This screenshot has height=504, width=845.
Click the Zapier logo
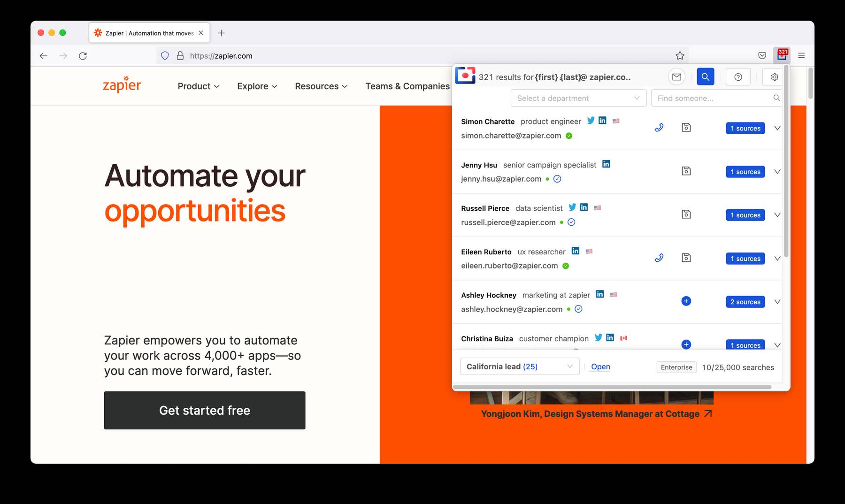pyautogui.click(x=122, y=84)
